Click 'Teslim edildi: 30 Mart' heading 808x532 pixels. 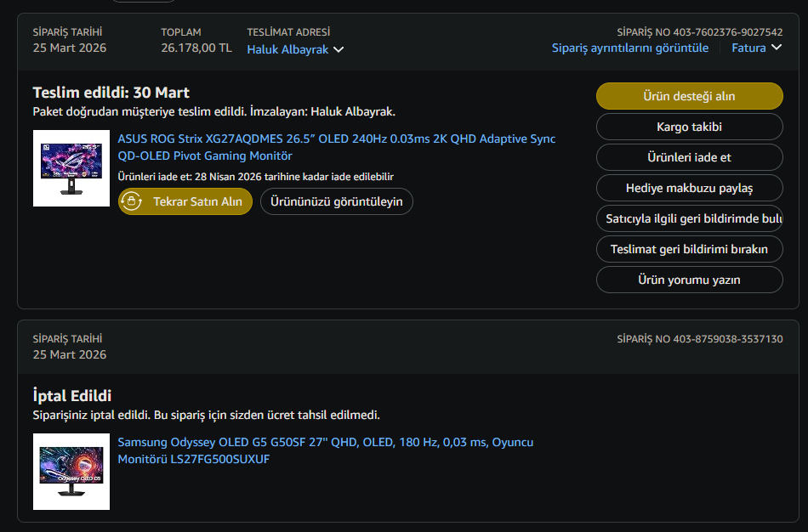[x=111, y=93]
